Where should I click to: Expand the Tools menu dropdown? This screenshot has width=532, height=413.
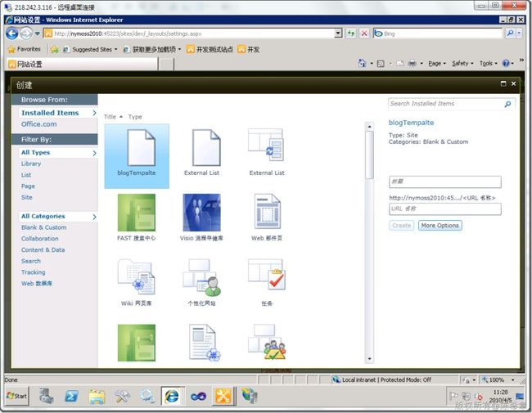click(496, 64)
